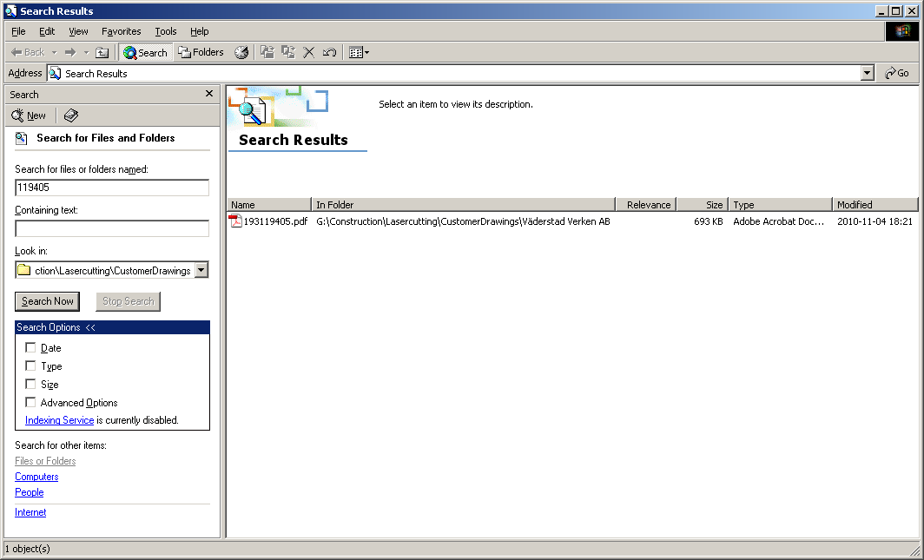Screen dimensions: 924x560
Task: Check the Type search option
Action: (31, 366)
